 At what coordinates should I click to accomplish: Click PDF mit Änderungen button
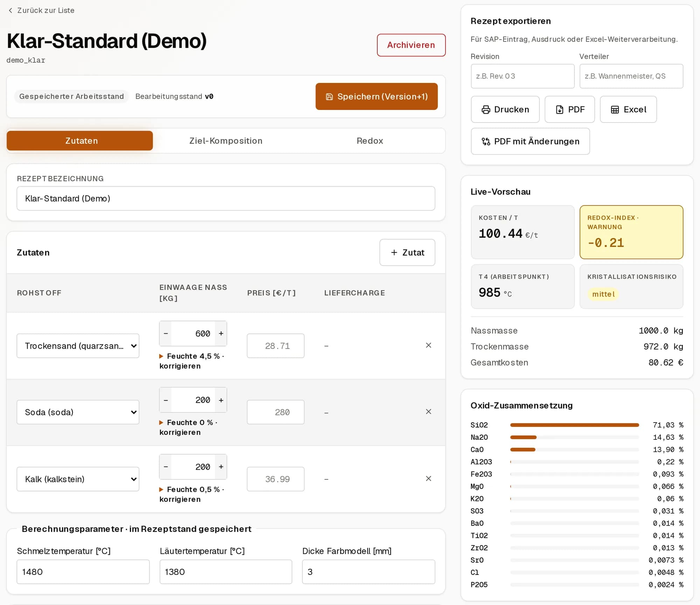pyautogui.click(x=530, y=141)
